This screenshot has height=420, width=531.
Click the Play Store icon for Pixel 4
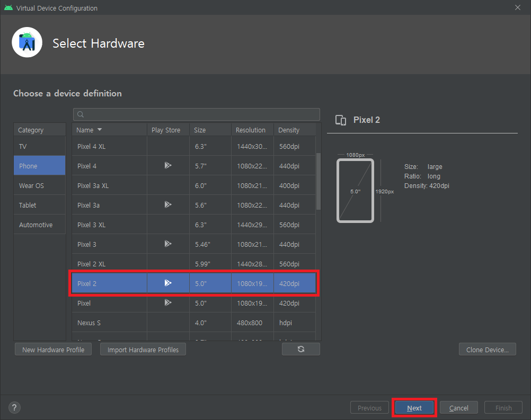(168, 165)
